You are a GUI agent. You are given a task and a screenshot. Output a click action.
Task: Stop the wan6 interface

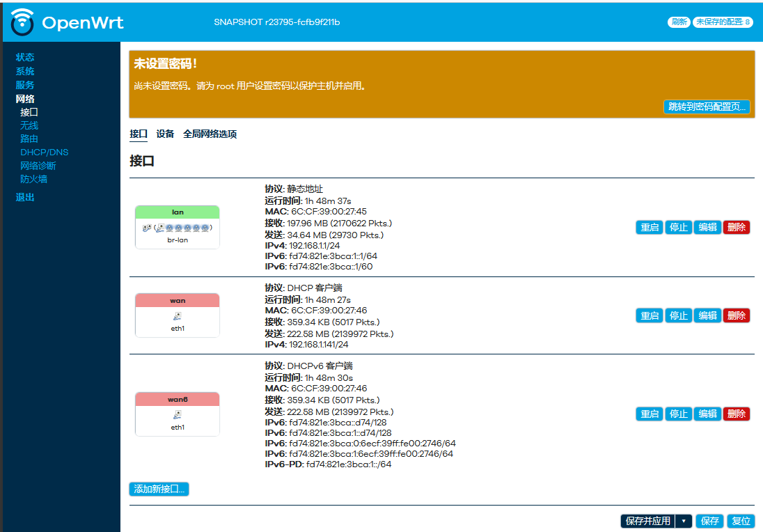click(678, 414)
